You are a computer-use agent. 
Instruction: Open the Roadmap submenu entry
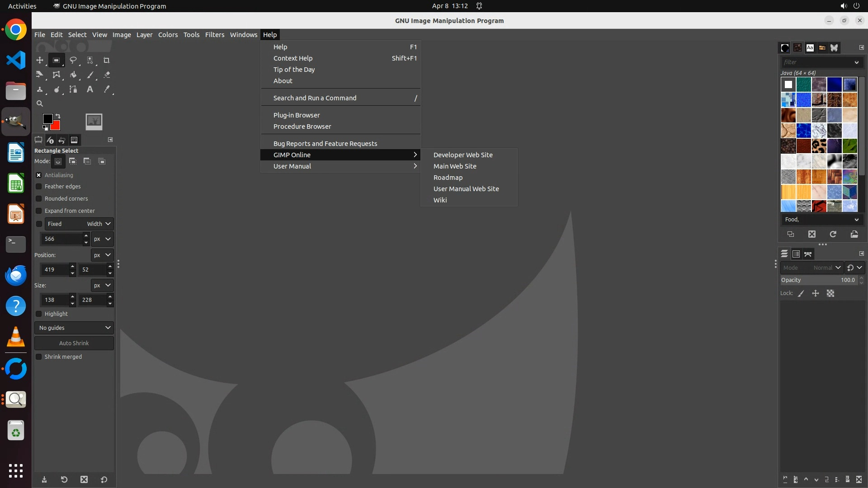448,178
